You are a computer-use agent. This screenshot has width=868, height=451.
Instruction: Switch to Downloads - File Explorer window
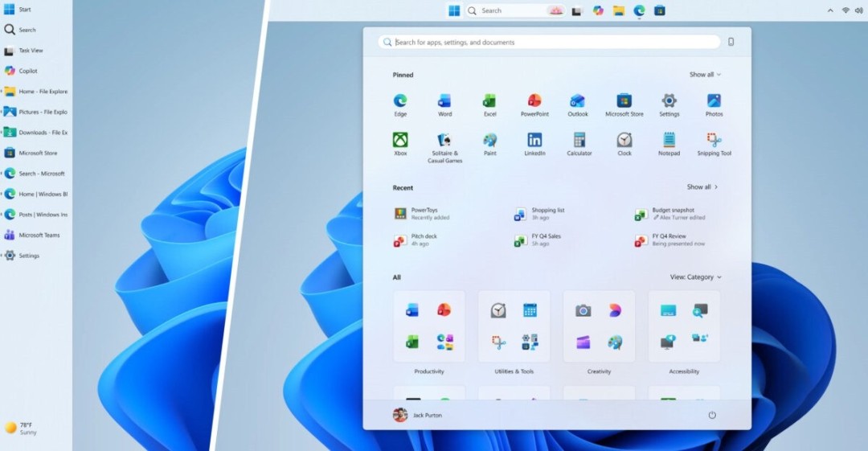[36, 133]
